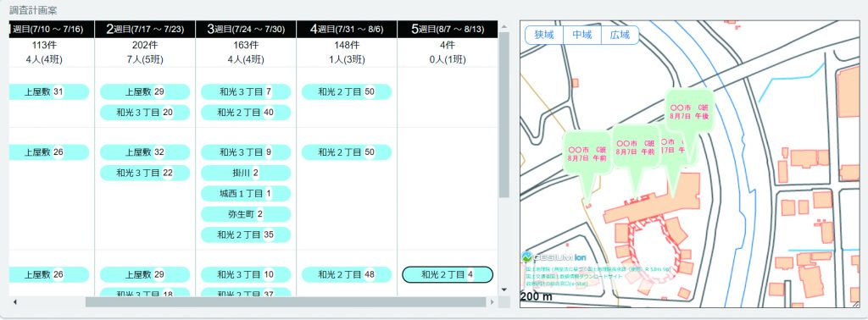868x320 pixels.
Task: Switch map to 中域 view
Action: [x=582, y=35]
